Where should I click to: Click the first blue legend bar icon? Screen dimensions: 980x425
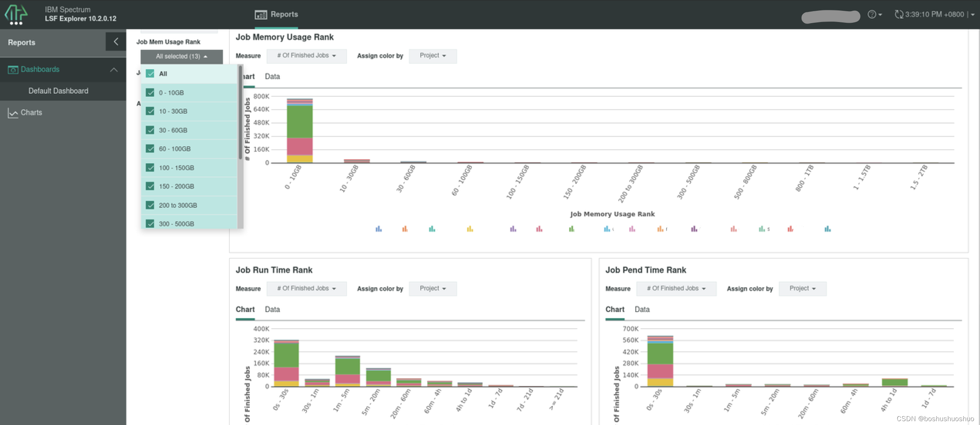pos(379,229)
